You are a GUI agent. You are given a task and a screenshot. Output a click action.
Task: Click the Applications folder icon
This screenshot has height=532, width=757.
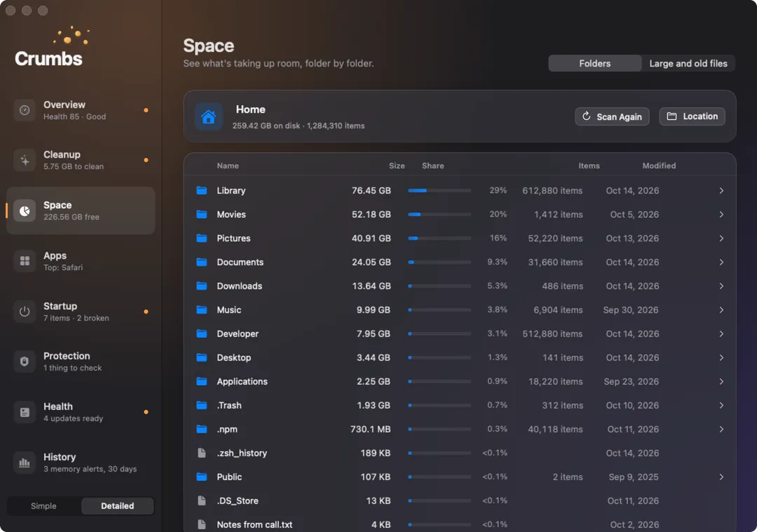click(x=202, y=381)
